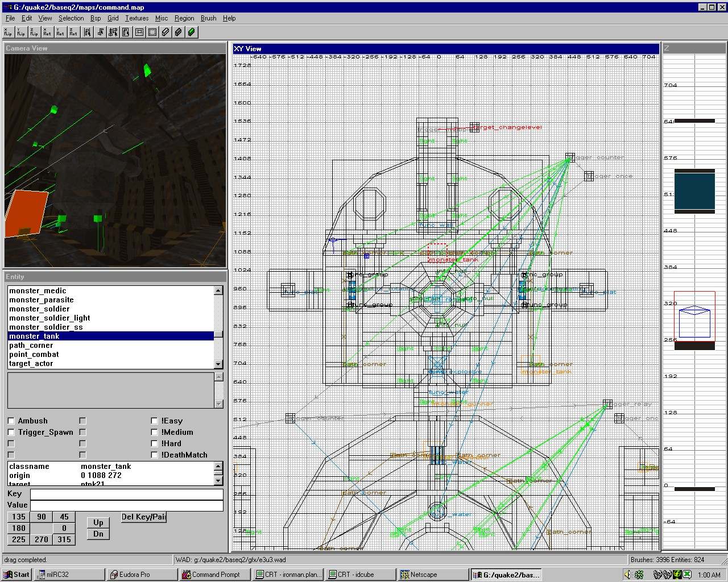Open the Bsp menu
Image resolution: width=728 pixels, height=582 pixels.
96,18
